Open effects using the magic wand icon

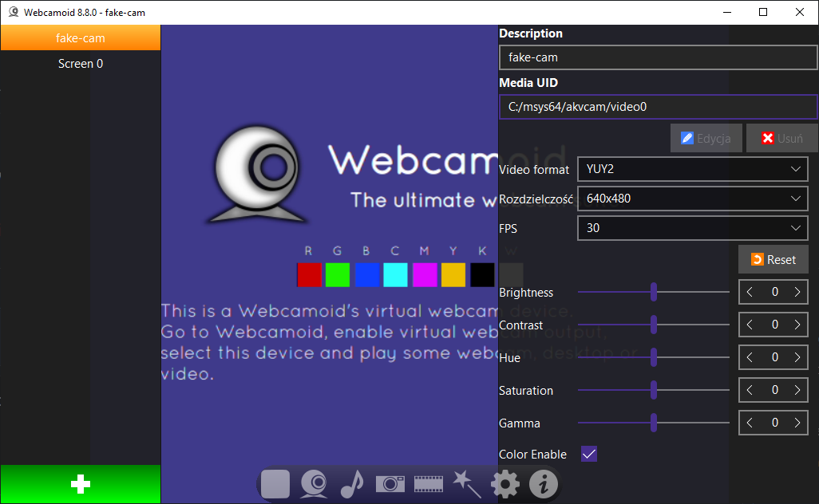pos(466,484)
